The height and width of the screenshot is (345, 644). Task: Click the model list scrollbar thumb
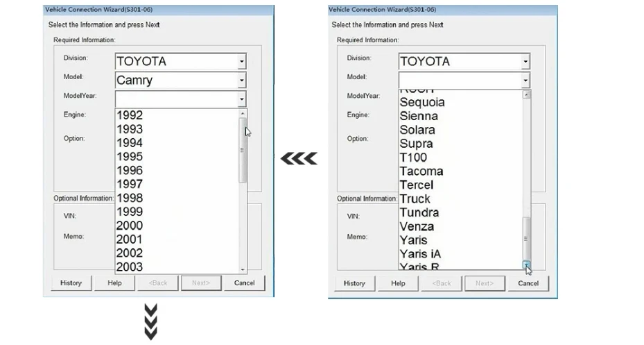(526, 239)
